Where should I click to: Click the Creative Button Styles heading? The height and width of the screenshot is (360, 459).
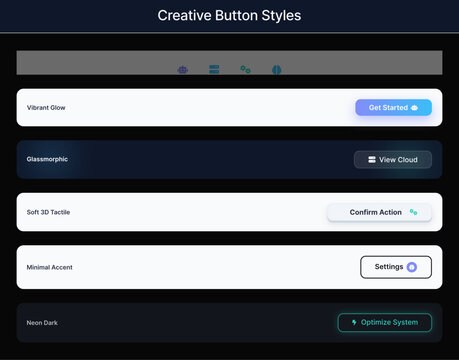coord(229,16)
